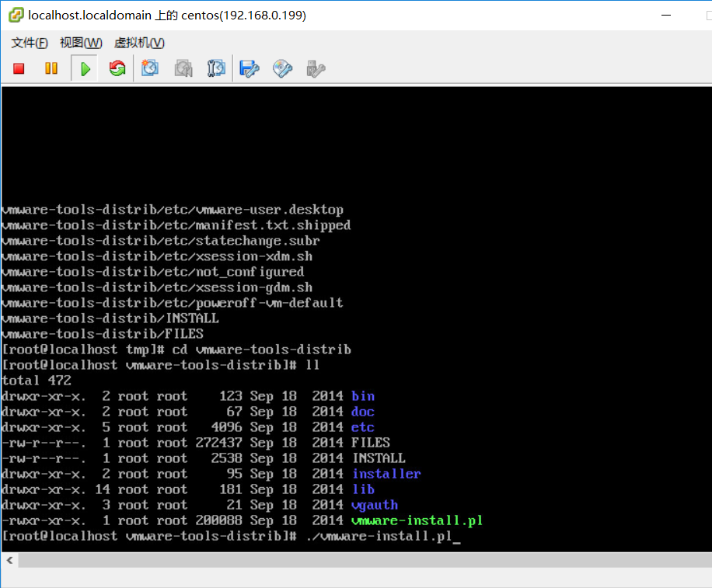Click the horizontal scrollbar track
This screenshot has height=588, width=712.
[365, 560]
